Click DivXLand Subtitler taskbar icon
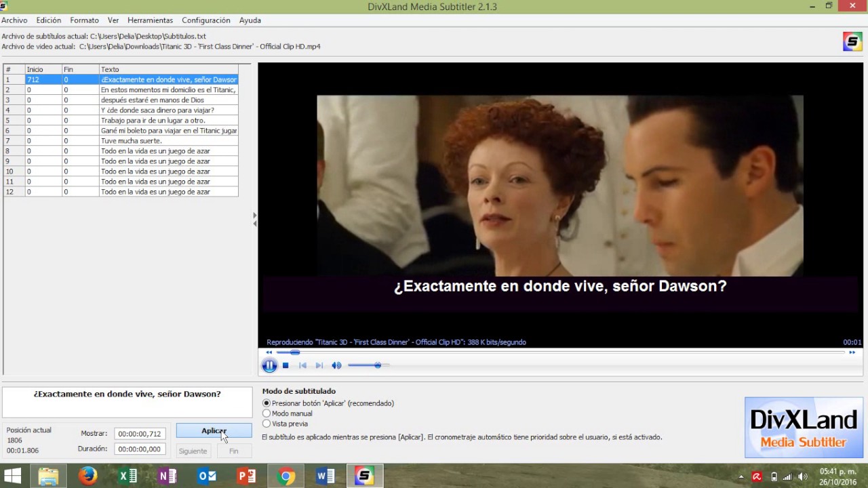This screenshot has width=868, height=488. tap(365, 476)
